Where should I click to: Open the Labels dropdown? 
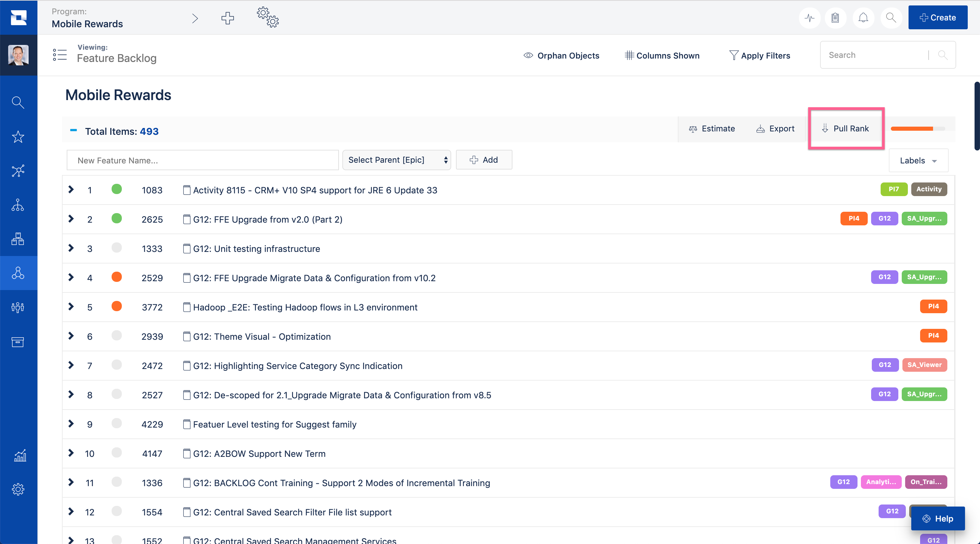(x=918, y=161)
